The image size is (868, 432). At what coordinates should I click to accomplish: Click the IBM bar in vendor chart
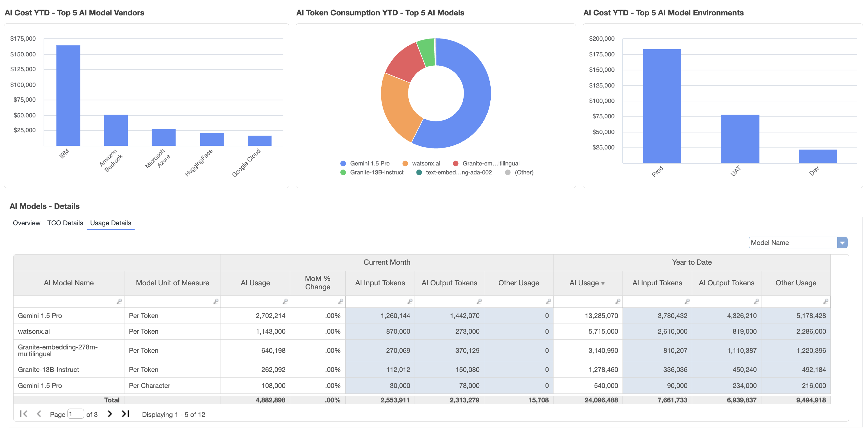(x=68, y=95)
